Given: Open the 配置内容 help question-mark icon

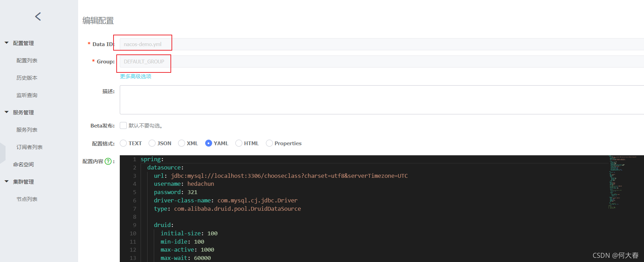Looking at the screenshot, I should 108,161.
